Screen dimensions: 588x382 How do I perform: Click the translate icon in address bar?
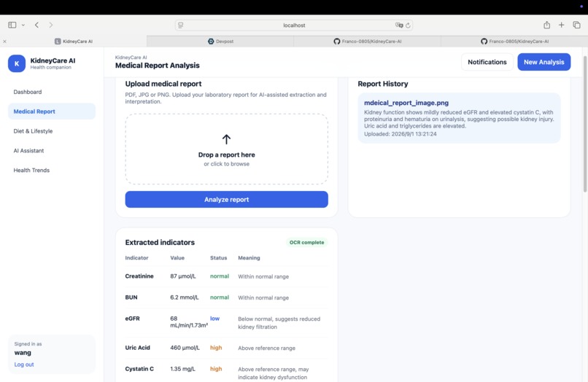[398, 25]
